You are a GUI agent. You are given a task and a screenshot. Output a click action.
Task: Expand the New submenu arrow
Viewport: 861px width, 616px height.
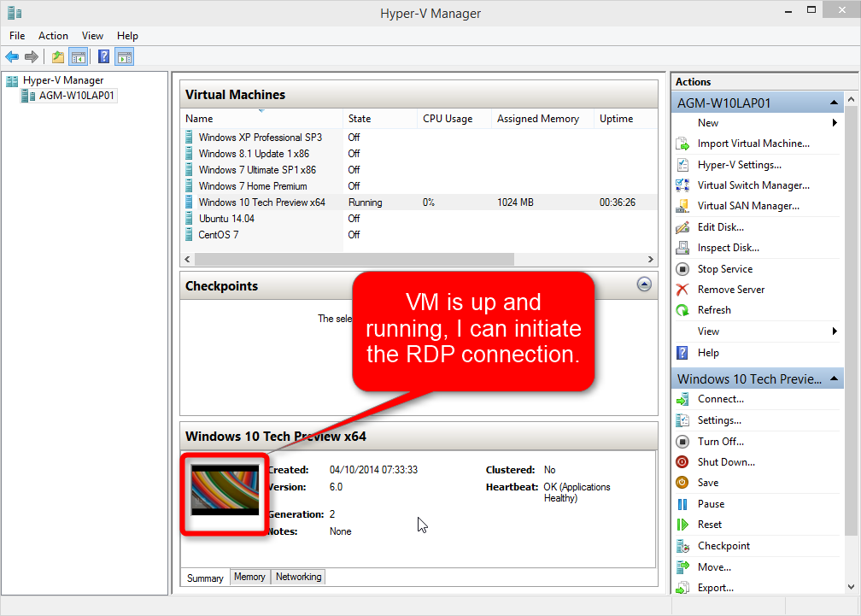835,123
